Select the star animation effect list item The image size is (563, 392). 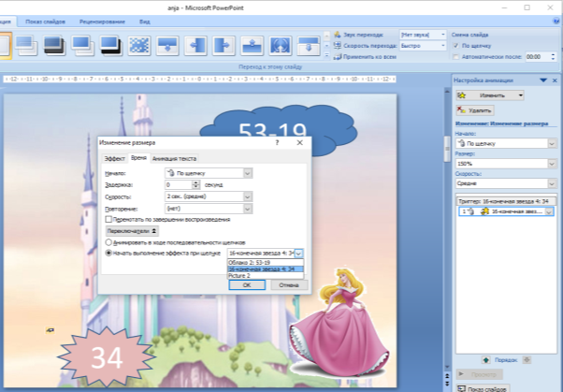[x=506, y=211]
